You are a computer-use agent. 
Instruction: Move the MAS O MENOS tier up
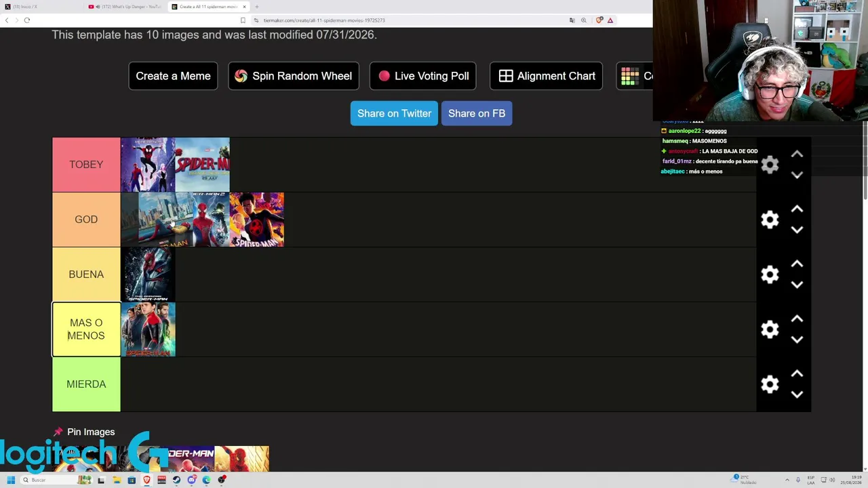tap(797, 319)
